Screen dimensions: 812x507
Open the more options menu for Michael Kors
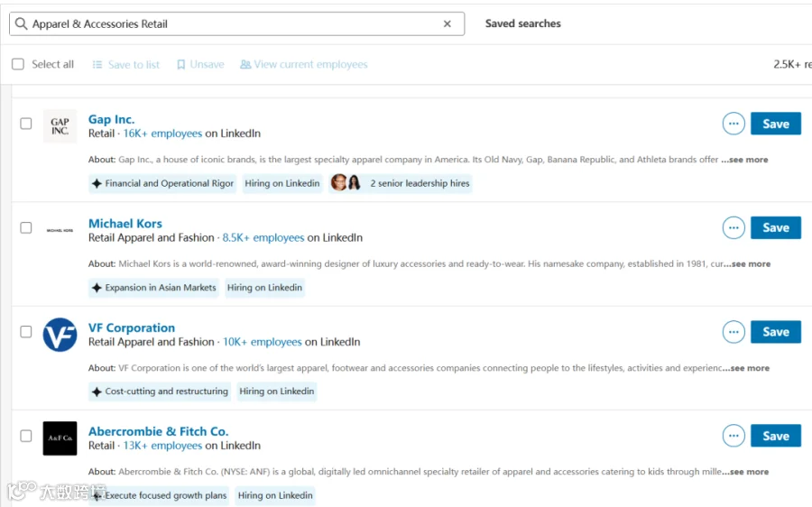click(734, 228)
